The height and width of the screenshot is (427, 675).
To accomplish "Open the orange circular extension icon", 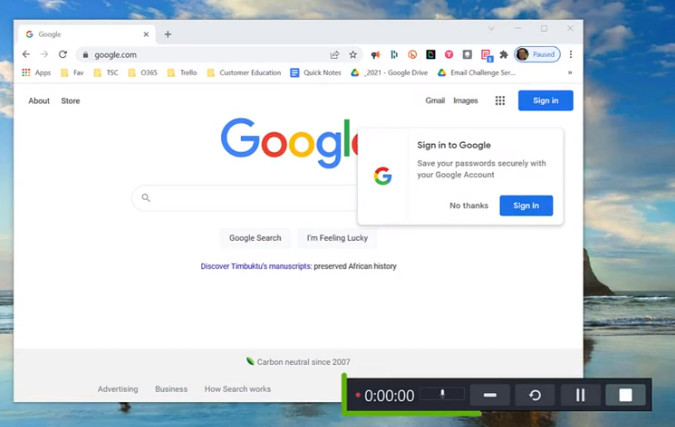I will click(412, 55).
